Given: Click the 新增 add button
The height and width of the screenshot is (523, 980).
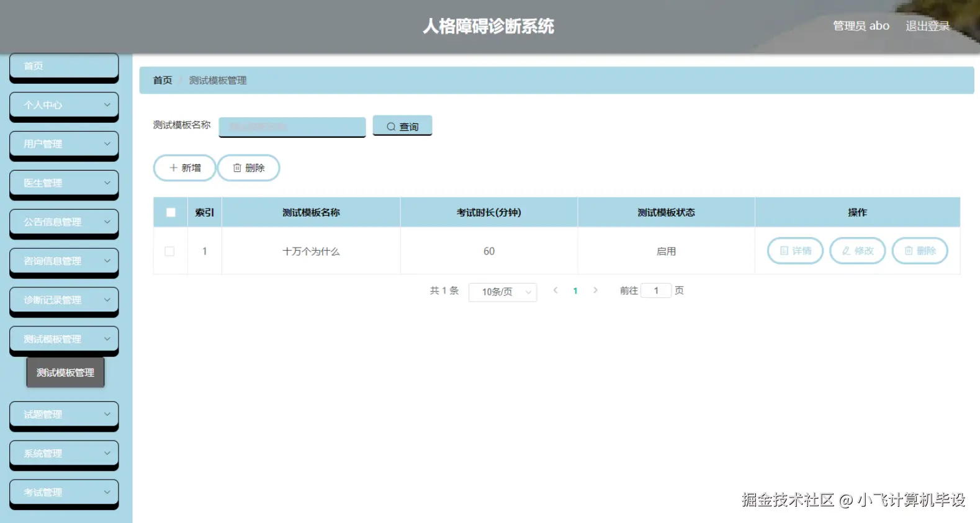Looking at the screenshot, I should pyautogui.click(x=185, y=168).
